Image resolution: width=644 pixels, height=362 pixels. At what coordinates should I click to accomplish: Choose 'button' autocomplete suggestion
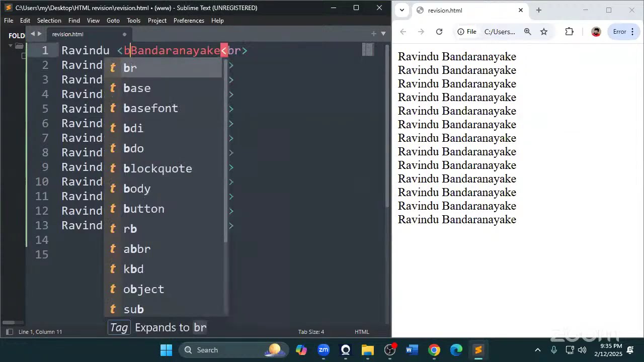point(163,209)
